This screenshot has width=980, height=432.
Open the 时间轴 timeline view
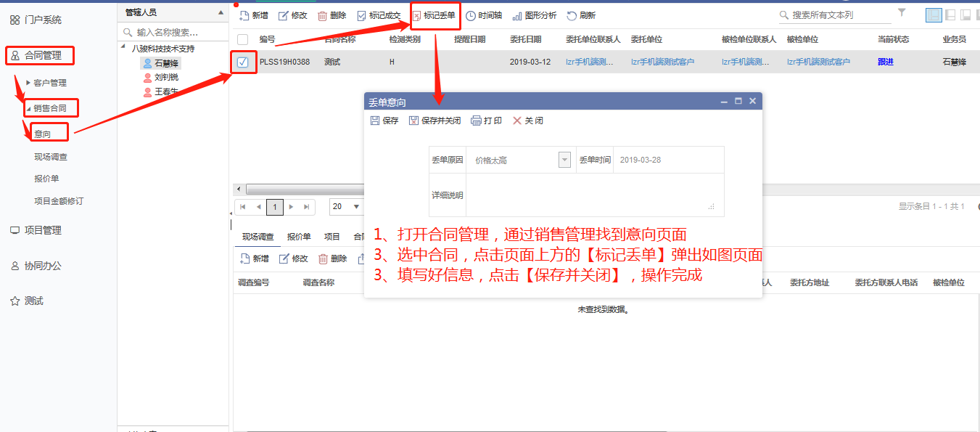click(471, 15)
